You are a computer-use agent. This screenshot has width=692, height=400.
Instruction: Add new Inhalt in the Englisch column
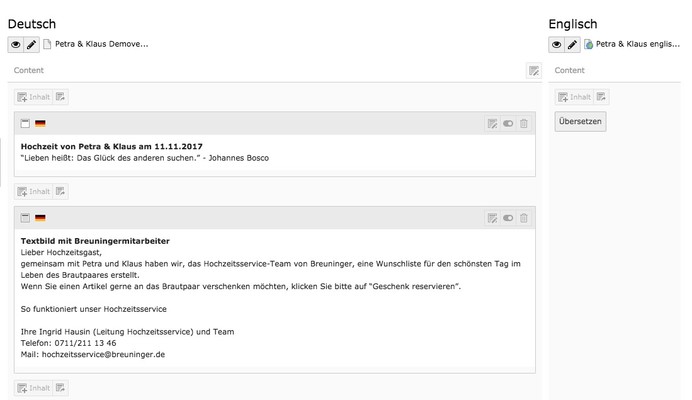[574, 97]
